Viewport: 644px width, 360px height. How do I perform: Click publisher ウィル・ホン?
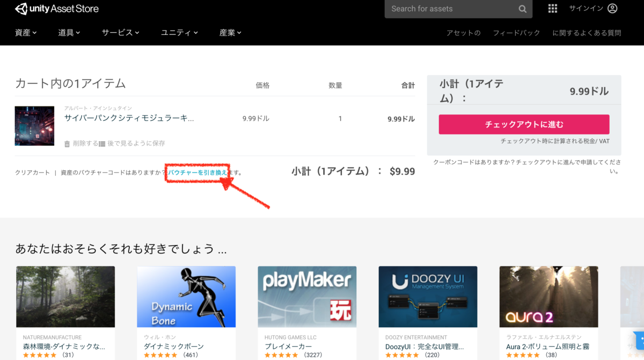tap(159, 338)
